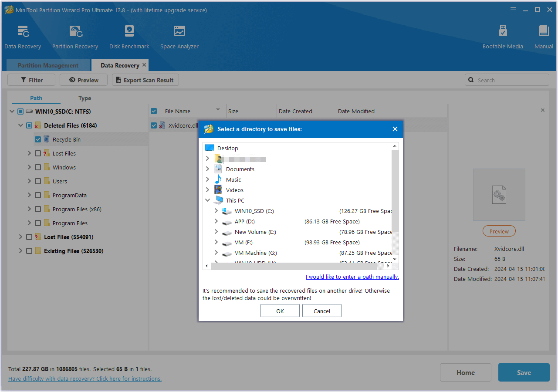Open the Partition Recovery tool icon
558x392 pixels.
75,32
